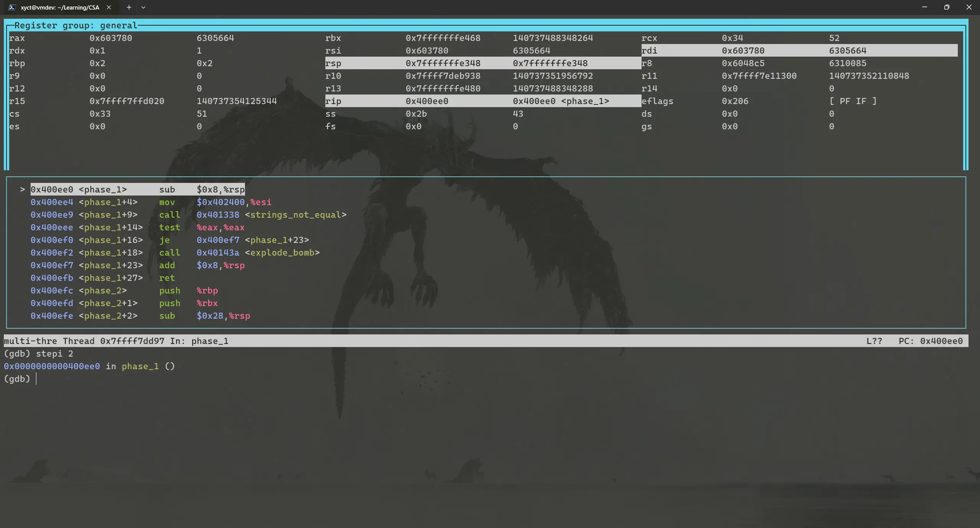This screenshot has width=980, height=528.
Task: Click the eflags [ PF IF ] value
Action: coord(853,101)
